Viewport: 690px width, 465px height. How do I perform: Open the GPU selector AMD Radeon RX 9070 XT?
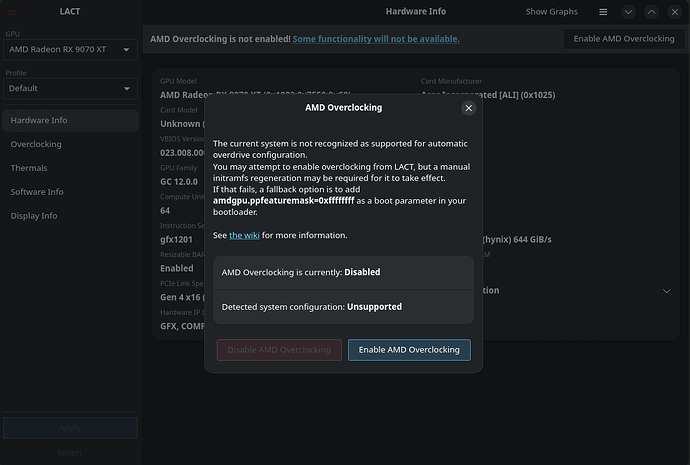click(x=70, y=50)
